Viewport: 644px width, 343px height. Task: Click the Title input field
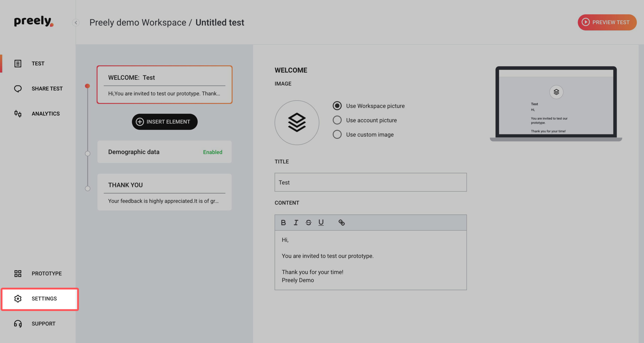tap(371, 182)
